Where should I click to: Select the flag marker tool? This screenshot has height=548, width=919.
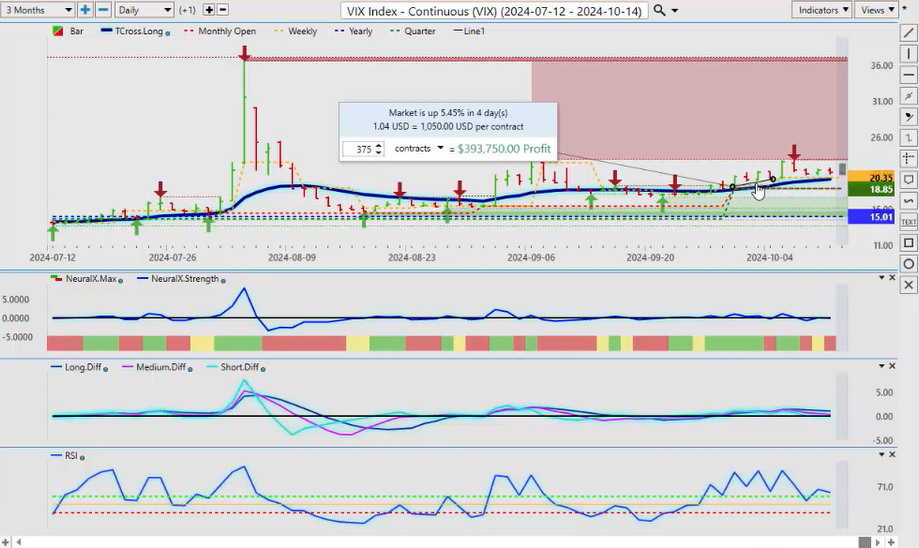[908, 117]
